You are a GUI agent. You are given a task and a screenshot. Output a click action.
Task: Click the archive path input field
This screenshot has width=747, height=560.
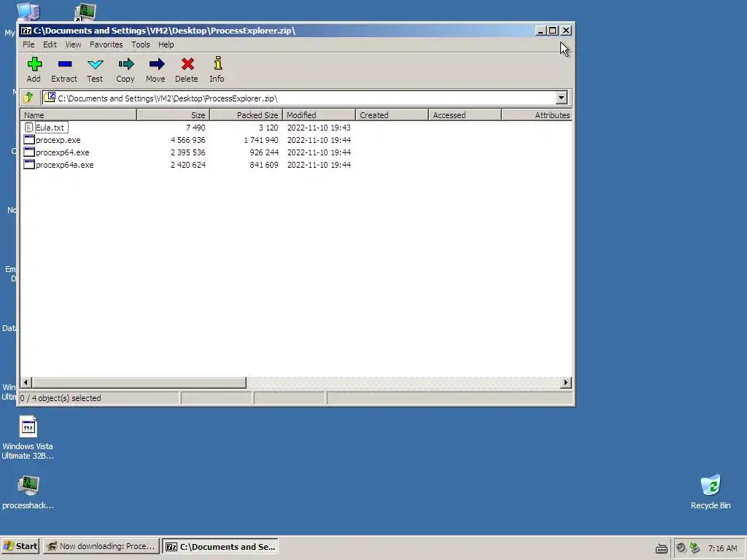(298, 98)
